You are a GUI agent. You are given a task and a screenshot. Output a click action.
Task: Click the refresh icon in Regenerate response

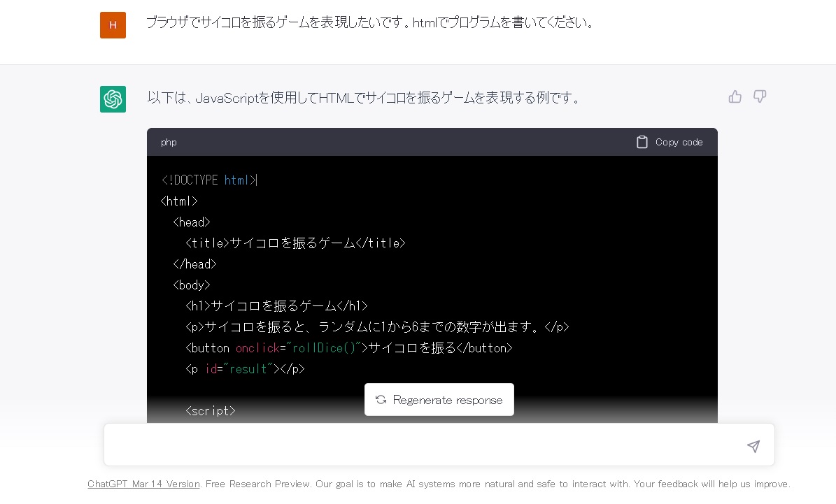381,400
